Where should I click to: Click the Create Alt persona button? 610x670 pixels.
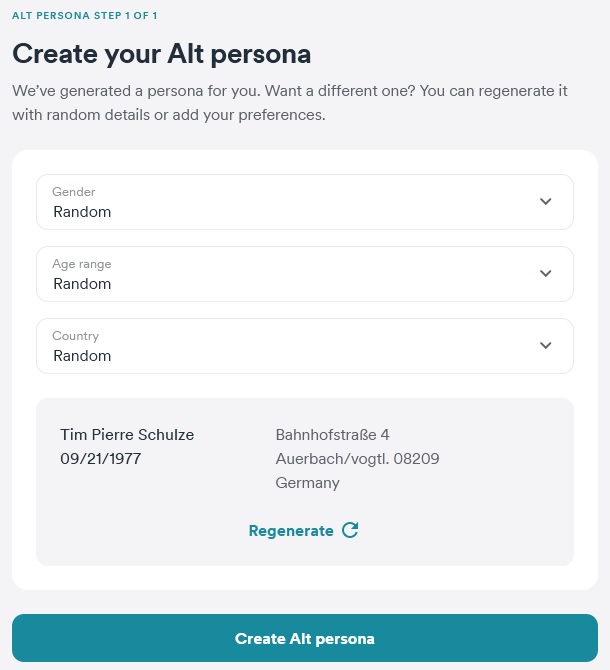305,638
